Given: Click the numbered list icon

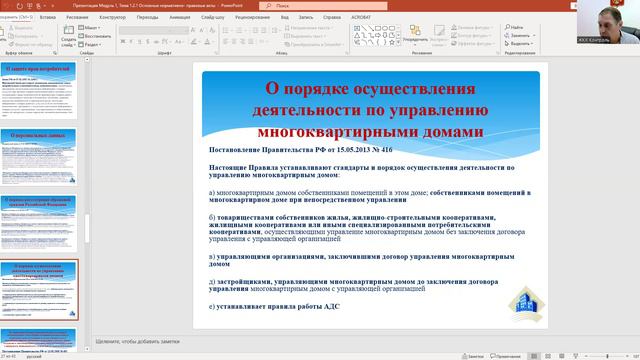Looking at the screenshot, I should [x=240, y=30].
